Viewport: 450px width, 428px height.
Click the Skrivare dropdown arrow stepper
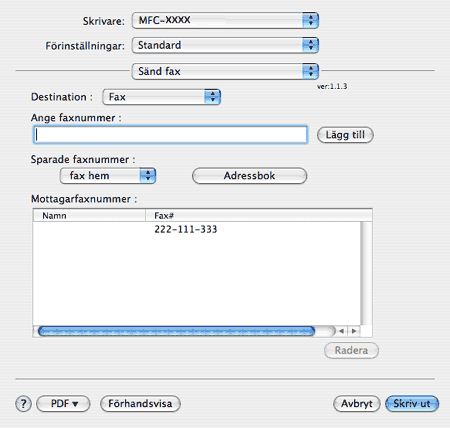311,20
